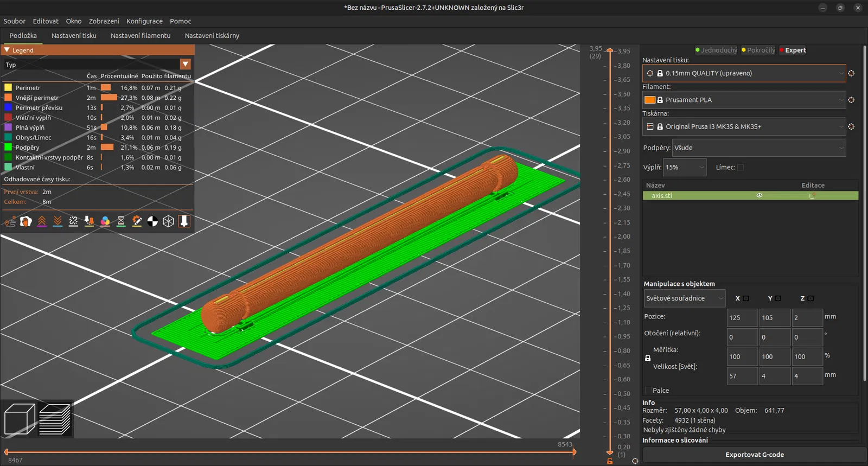The image size is (868, 466).
Task: Enable the Palce (inches) checkbox
Action: 648,391
